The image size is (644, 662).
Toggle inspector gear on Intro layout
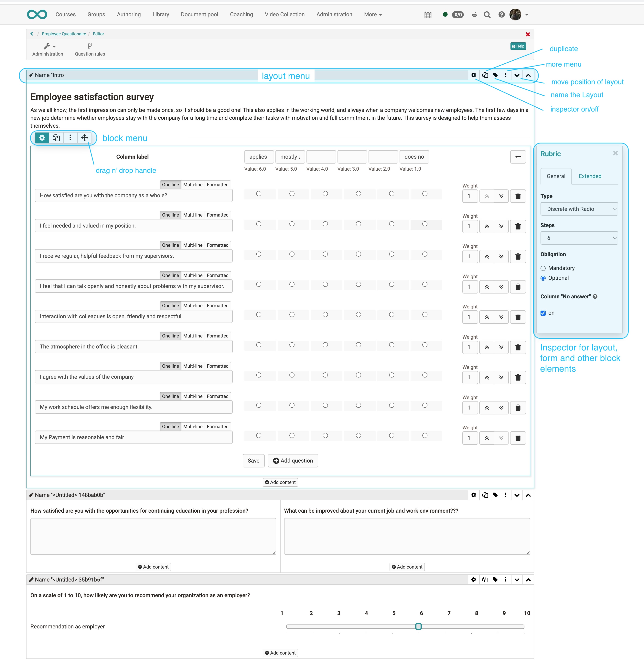click(474, 75)
